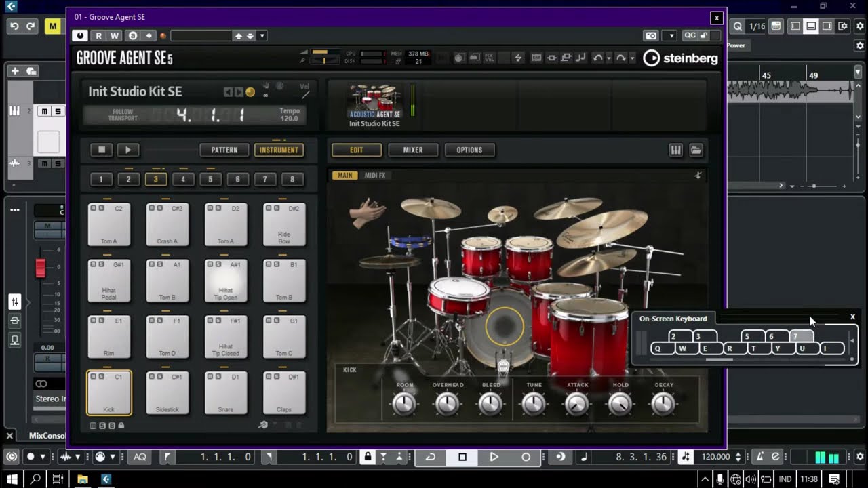Click the transport record button

(526, 457)
